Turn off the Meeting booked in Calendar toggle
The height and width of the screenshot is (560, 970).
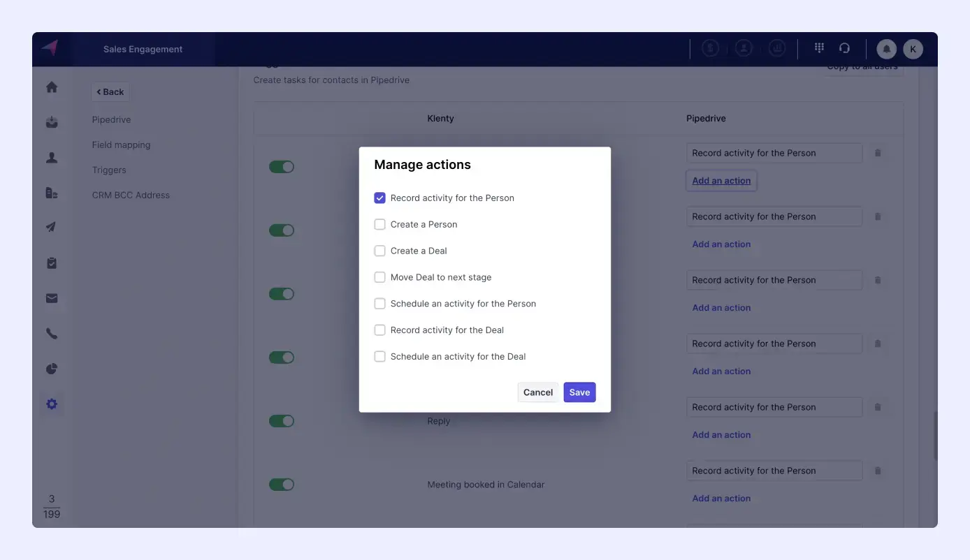tap(282, 485)
